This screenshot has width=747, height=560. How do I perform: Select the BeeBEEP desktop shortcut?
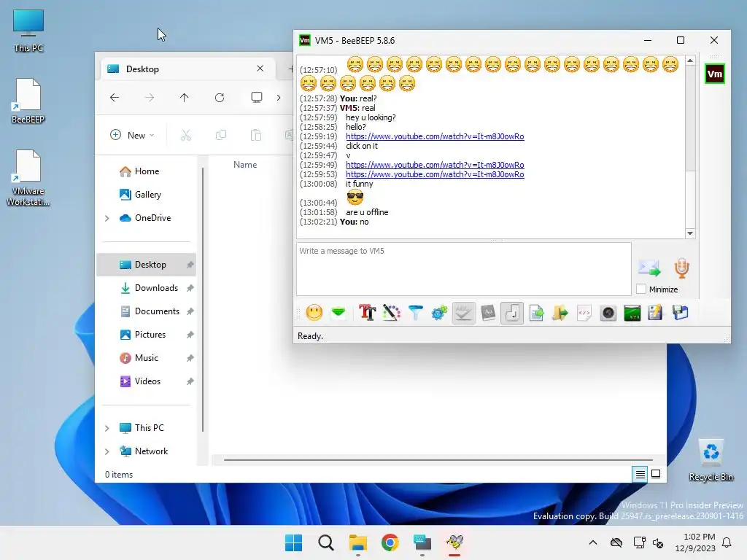coord(28,101)
